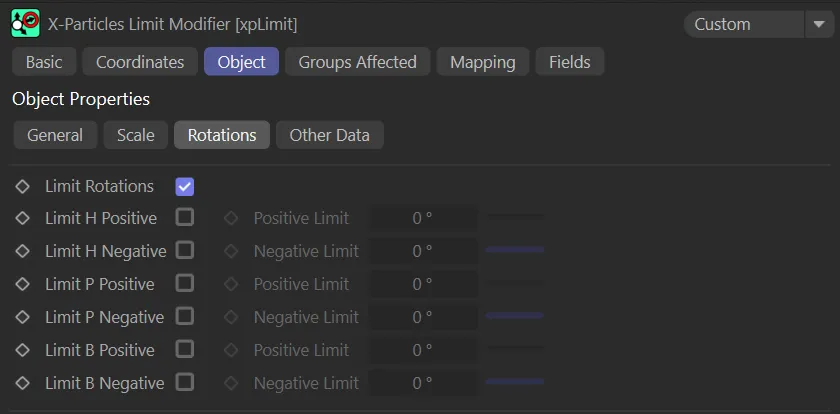Enable the Limit H Positive checkbox
Screen dimensions: 840x414
point(185,217)
